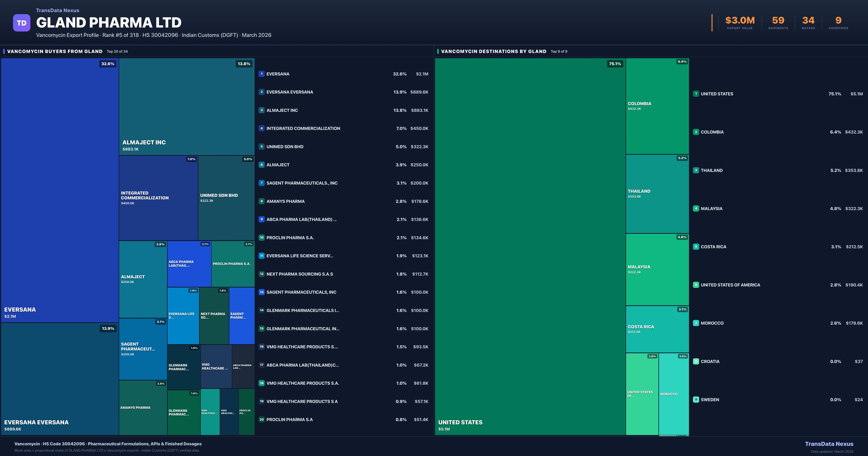Click rank 13 badge for SAGENT PHARMACEUTICALS
This screenshot has width=868, height=456.
pos(261,292)
